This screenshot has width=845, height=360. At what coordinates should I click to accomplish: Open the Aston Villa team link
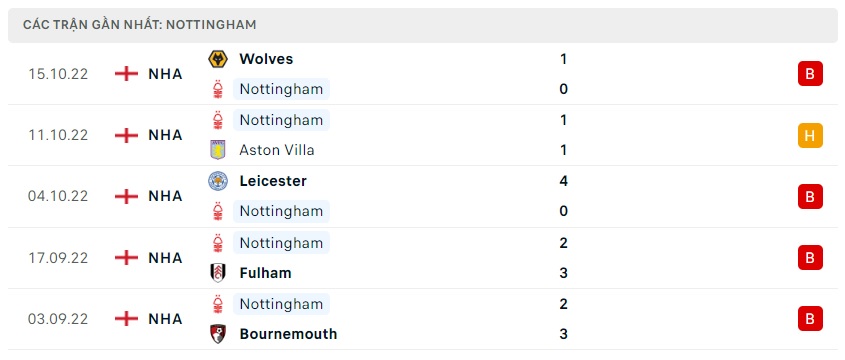pos(277,150)
